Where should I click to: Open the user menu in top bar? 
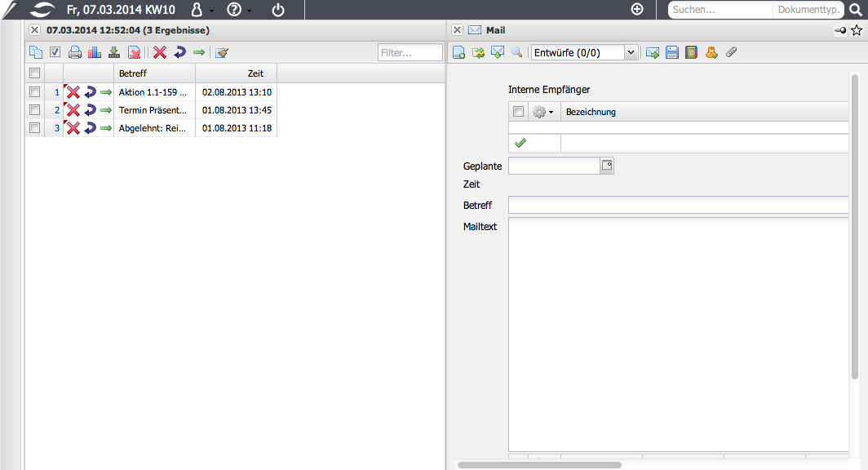(x=200, y=10)
